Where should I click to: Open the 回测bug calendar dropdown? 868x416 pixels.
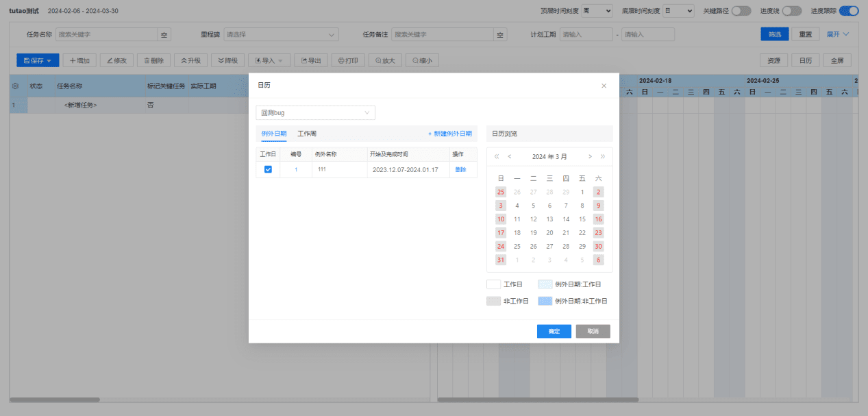[316, 112]
